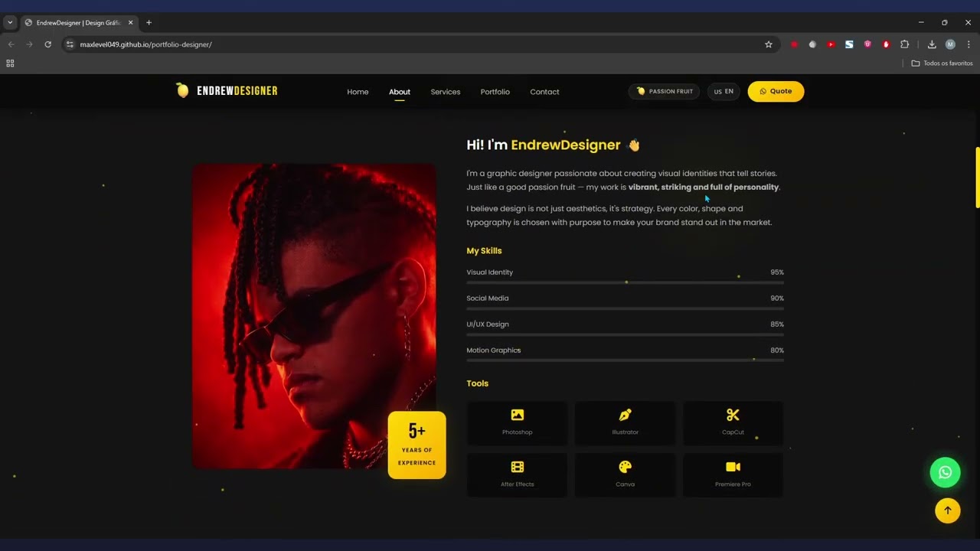The height and width of the screenshot is (551, 980).
Task: Click the Canva palette icon
Action: tap(625, 467)
